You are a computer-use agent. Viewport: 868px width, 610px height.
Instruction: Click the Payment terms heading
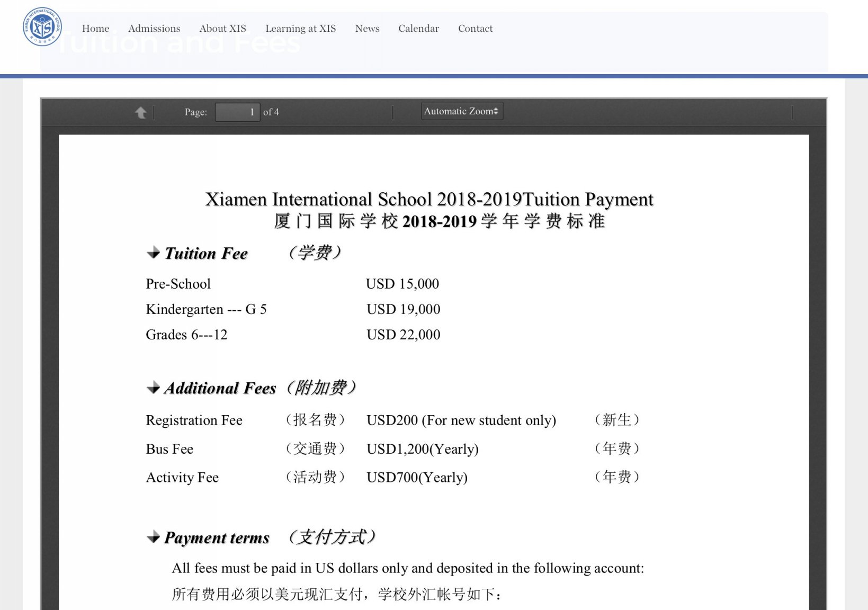click(217, 538)
